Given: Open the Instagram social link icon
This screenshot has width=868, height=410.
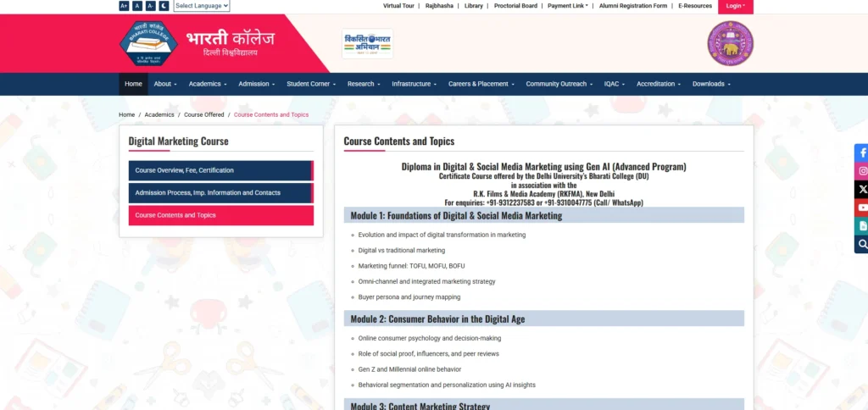Looking at the screenshot, I should point(862,170).
